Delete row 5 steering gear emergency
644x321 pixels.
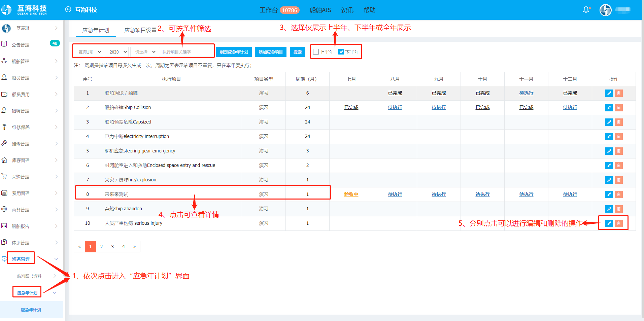click(x=618, y=151)
